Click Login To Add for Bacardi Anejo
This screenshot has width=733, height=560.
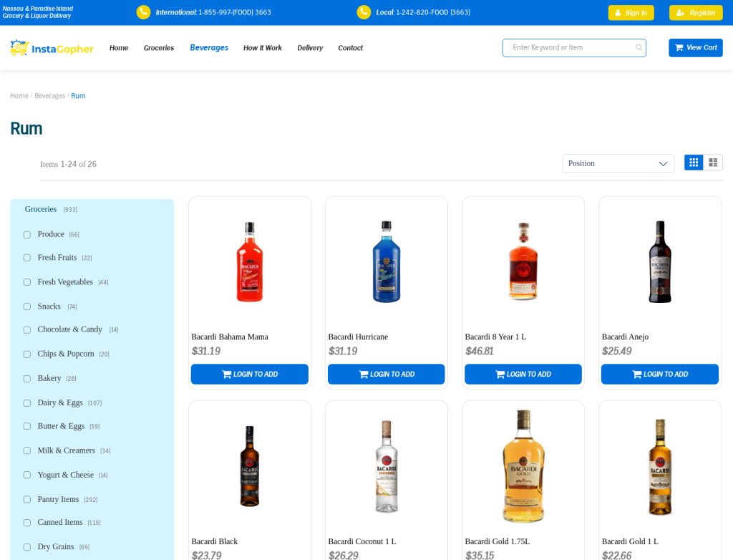tap(659, 375)
